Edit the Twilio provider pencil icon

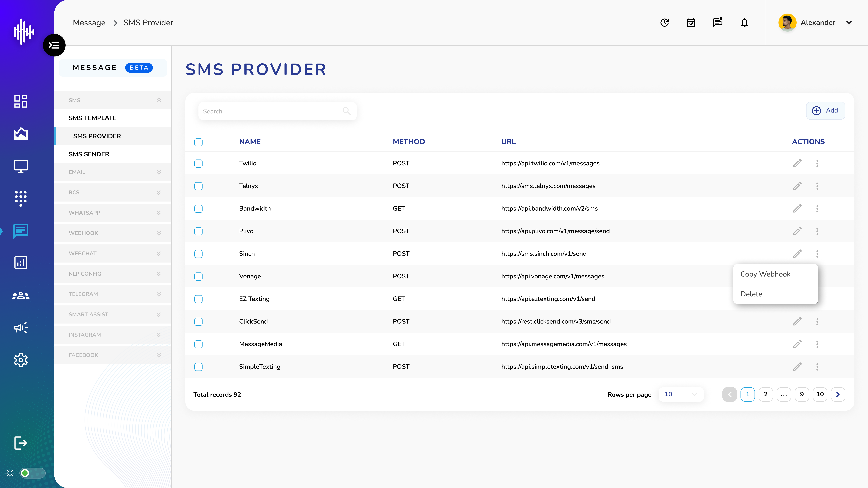pos(797,163)
